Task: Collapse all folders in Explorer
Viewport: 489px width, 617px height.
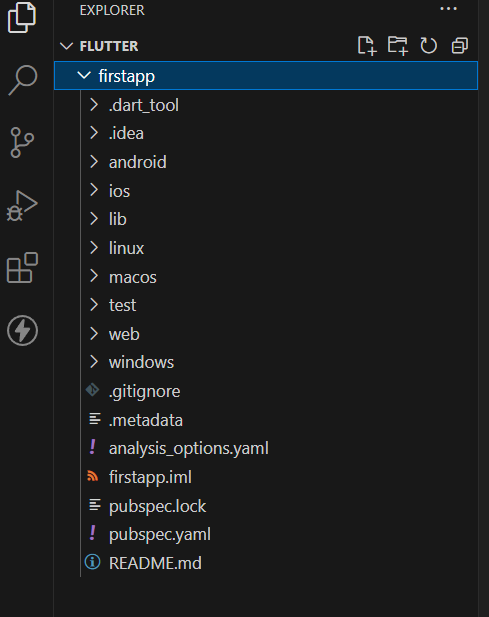Action: 459,46
